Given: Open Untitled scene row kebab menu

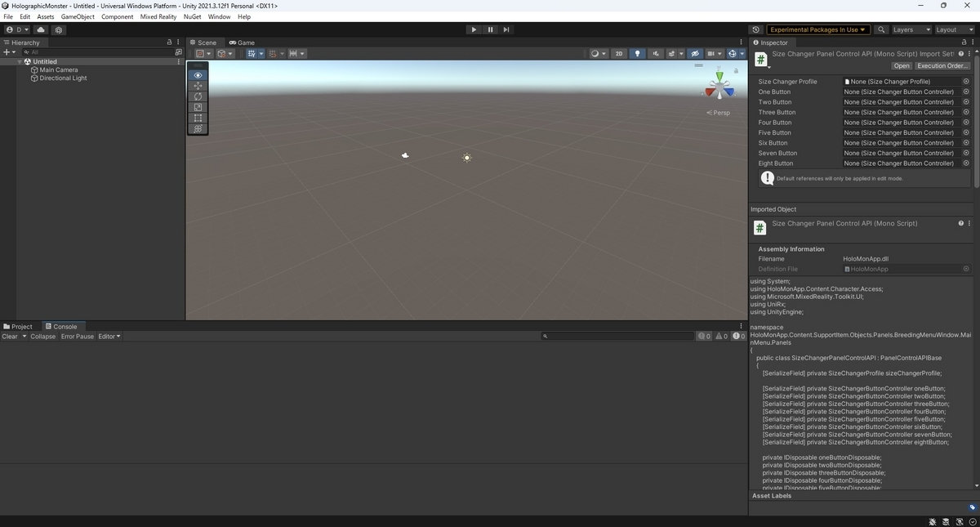Looking at the screenshot, I should pos(178,61).
